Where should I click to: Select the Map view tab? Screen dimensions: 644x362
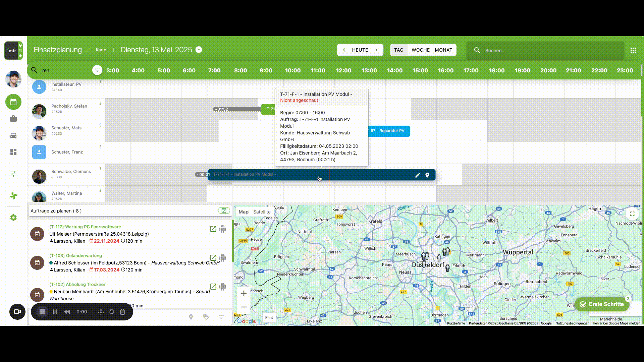point(244,212)
